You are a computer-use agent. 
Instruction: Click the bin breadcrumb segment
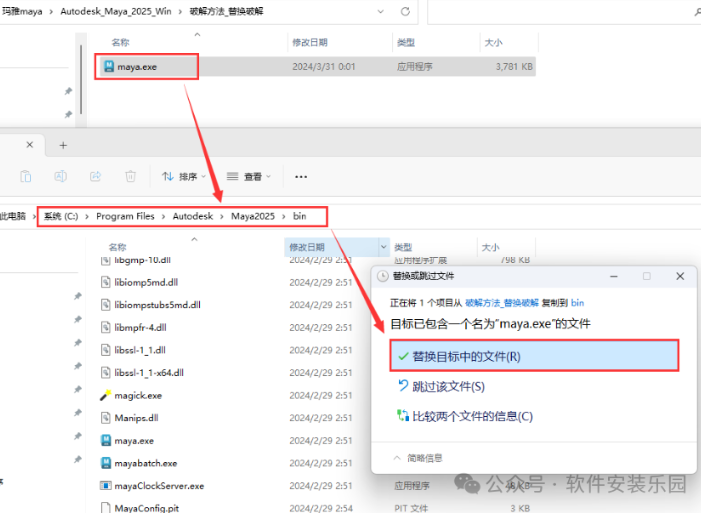pyautogui.click(x=300, y=216)
